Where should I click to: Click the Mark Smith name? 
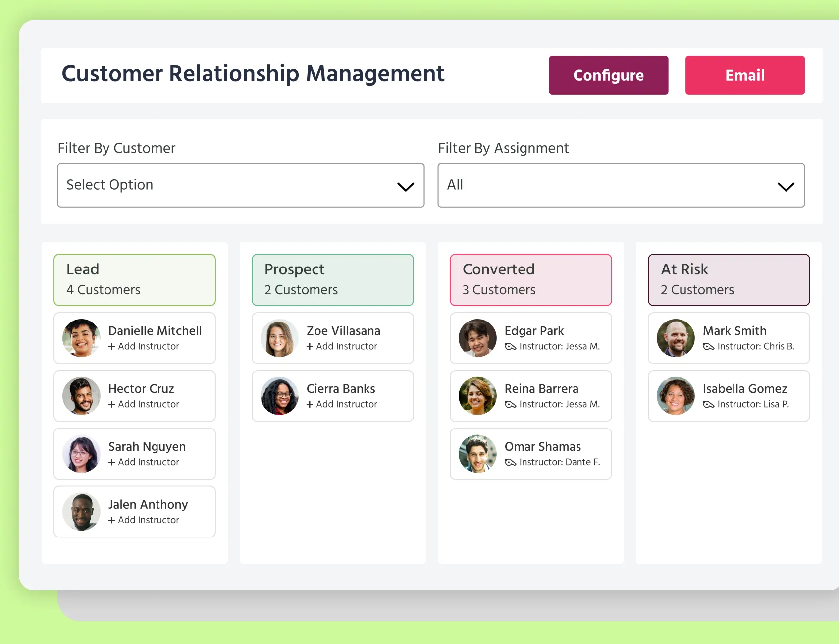click(x=734, y=331)
